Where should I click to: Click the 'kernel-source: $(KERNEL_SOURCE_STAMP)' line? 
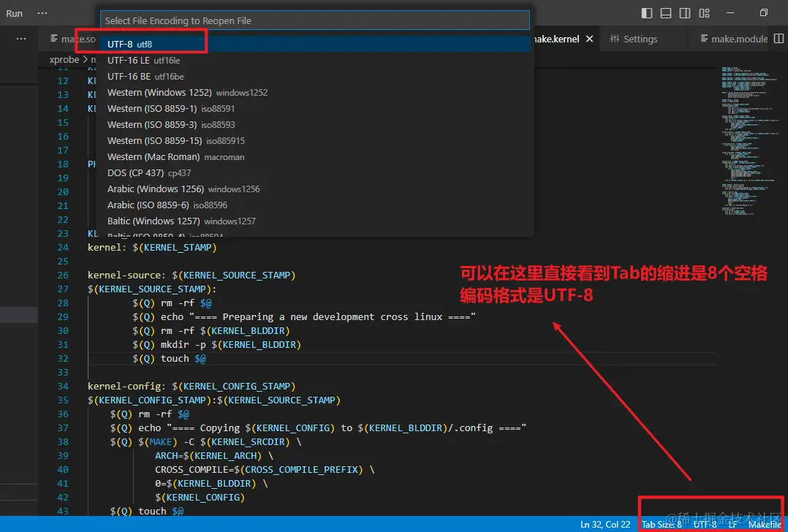(192, 275)
